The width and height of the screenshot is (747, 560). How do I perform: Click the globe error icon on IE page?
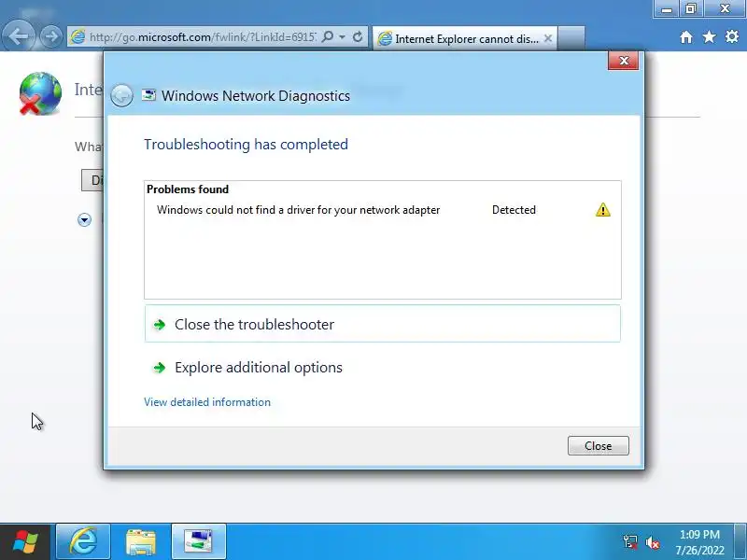click(40, 93)
